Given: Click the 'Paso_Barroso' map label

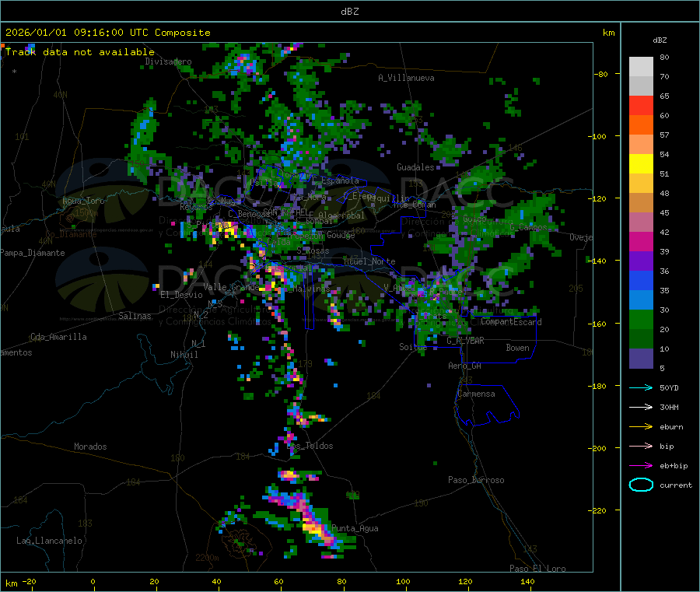Looking at the screenshot, I should [x=476, y=480].
